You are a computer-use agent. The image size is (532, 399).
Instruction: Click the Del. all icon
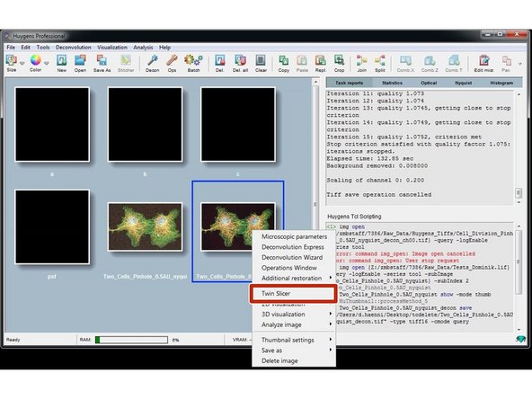[x=240, y=63]
